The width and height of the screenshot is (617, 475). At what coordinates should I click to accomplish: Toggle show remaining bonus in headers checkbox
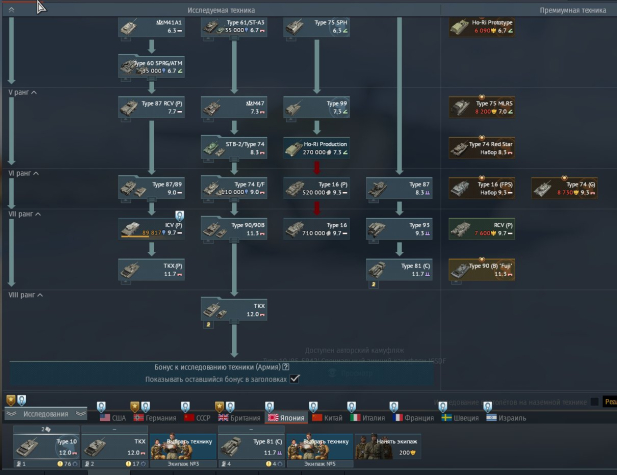point(295,379)
